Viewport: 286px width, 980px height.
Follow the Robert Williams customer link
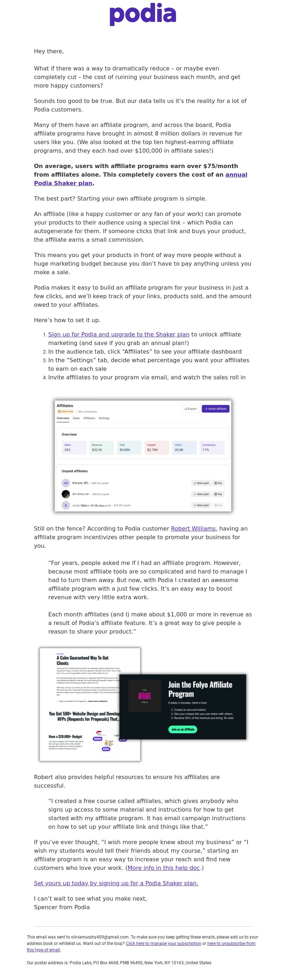[193, 528]
